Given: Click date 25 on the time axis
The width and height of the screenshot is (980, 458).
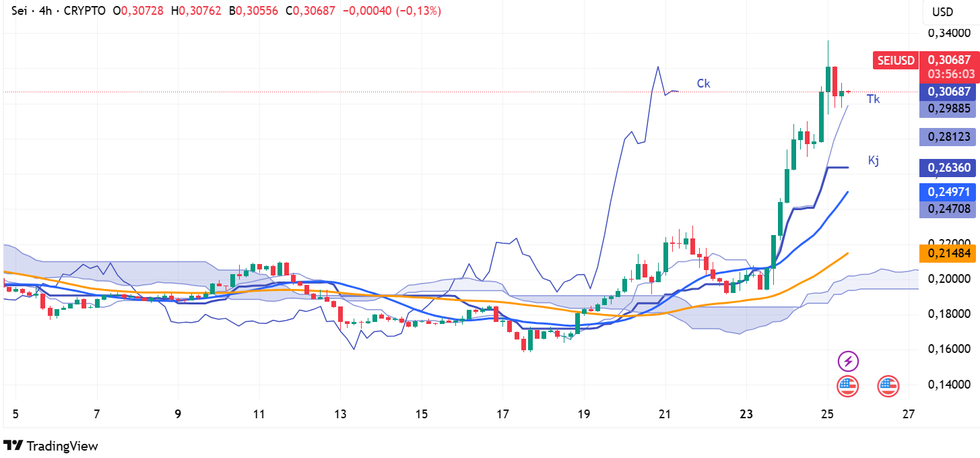Looking at the screenshot, I should point(827,414).
